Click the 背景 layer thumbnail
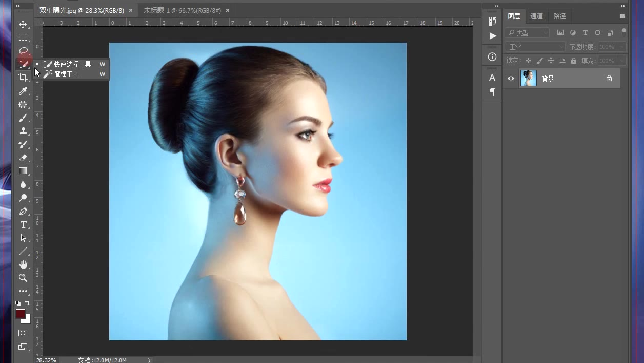644x363 pixels. (x=528, y=79)
